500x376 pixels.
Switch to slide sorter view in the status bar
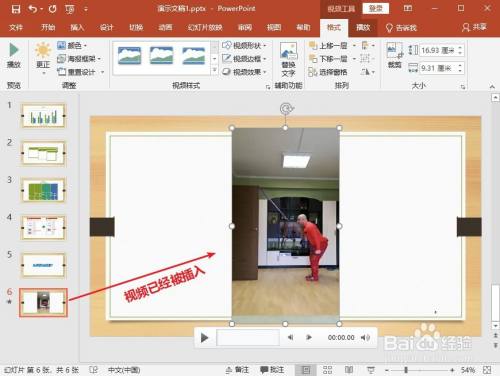(x=327, y=370)
